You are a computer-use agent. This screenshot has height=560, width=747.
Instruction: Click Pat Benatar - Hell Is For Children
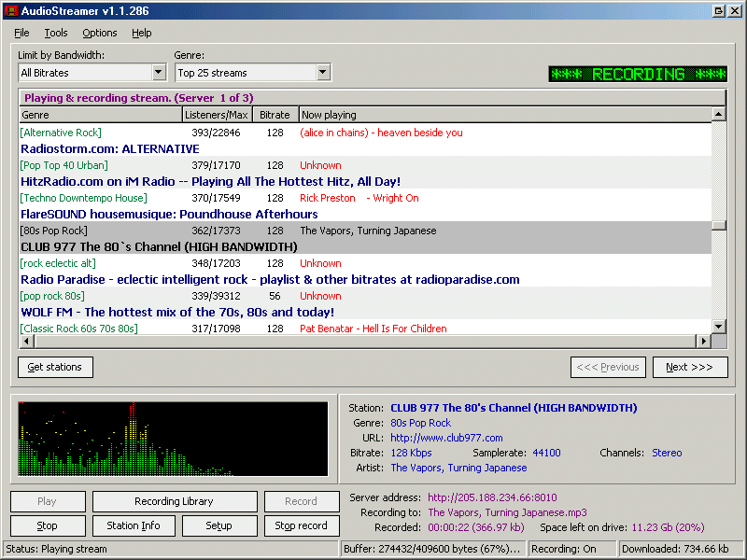(x=373, y=329)
